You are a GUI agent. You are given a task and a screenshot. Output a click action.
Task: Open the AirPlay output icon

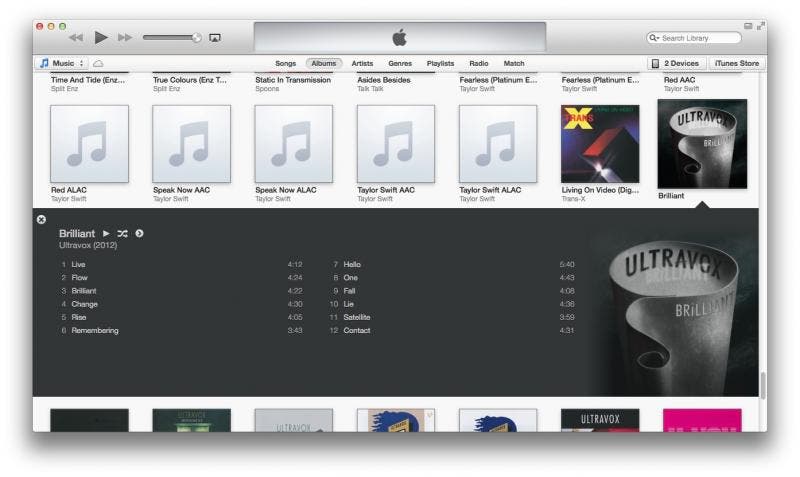point(215,38)
